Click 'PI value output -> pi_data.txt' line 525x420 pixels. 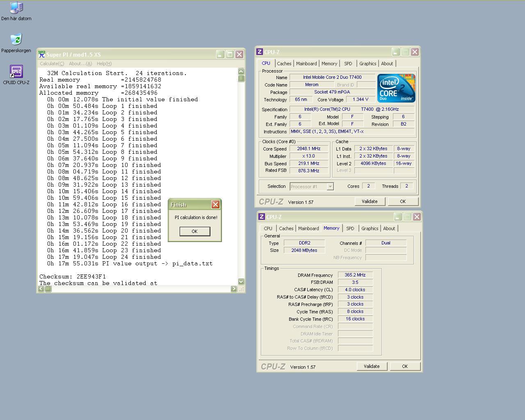(130, 263)
